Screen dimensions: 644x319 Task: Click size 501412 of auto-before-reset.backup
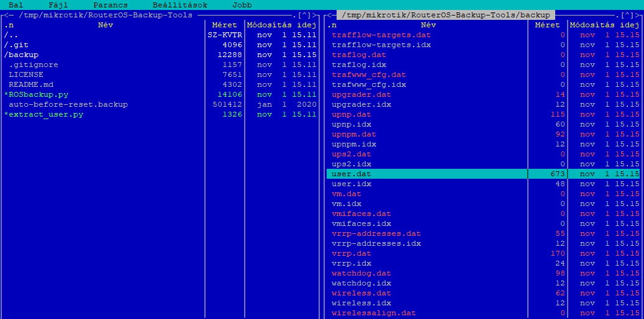click(227, 104)
